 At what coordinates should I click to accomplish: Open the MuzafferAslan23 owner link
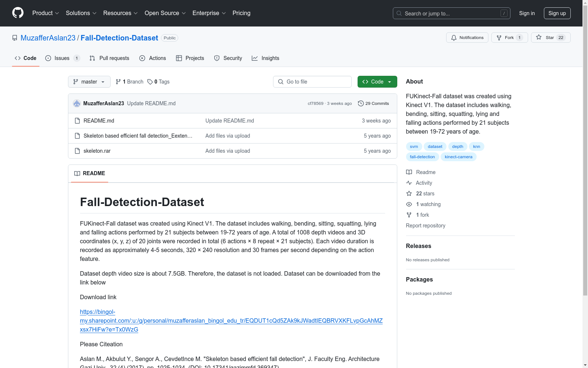(48, 38)
